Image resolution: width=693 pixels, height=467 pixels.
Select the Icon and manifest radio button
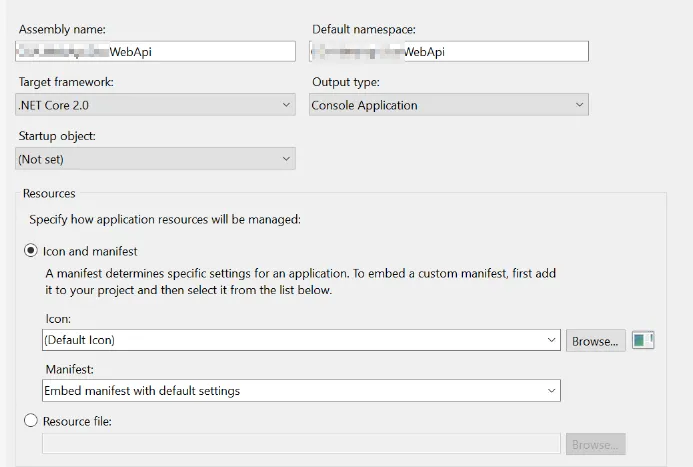point(31,252)
